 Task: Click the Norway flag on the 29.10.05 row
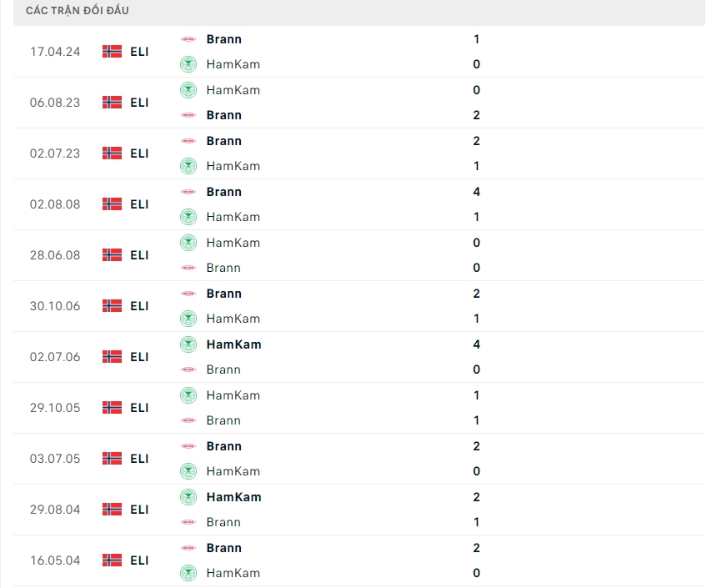pos(112,407)
